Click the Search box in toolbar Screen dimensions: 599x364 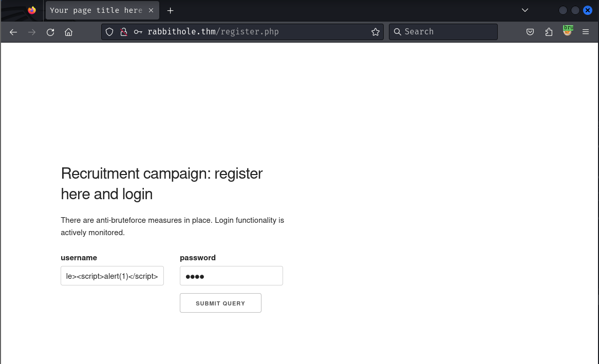(447, 32)
